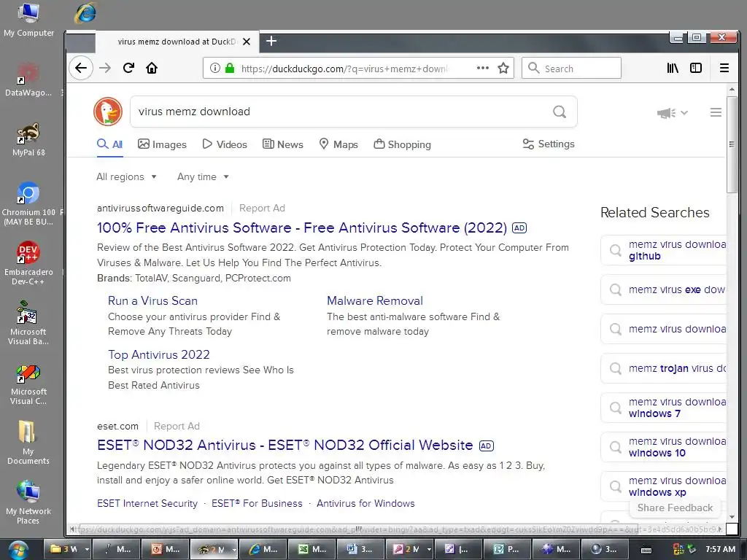Open Embarcadero Dev-C++ shortcut
The width and height of the screenshot is (747, 560).
(x=28, y=263)
